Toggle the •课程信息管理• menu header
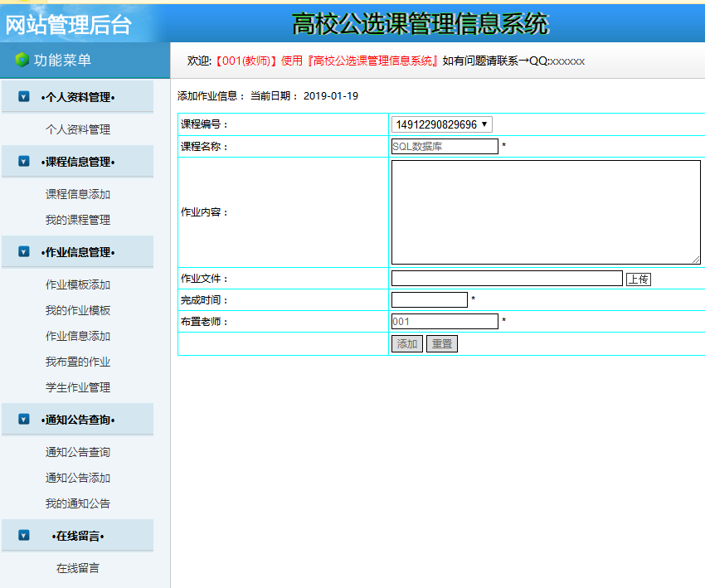Image resolution: width=705 pixels, height=588 pixels. point(77,162)
